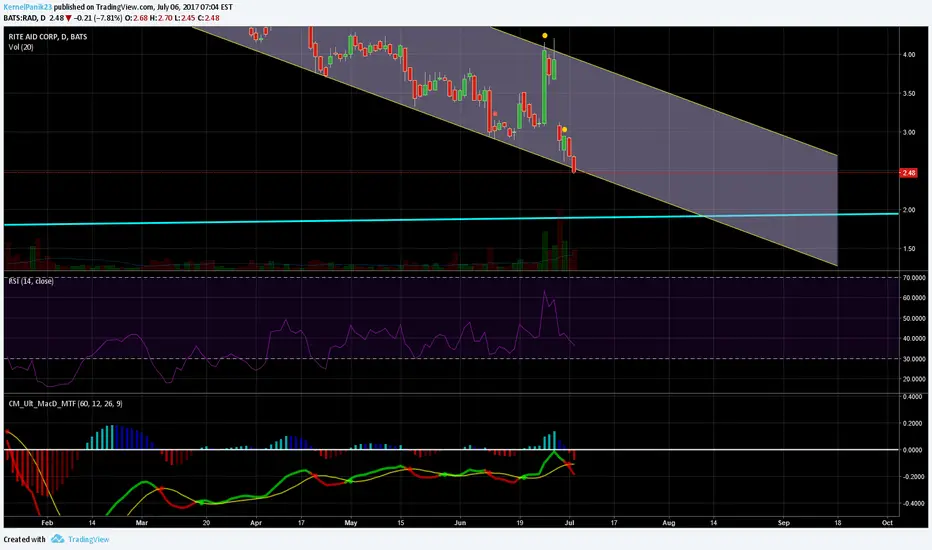Screen dimensions: 932x550
Task: Select the Vol (20) indicator label
Action: point(21,47)
